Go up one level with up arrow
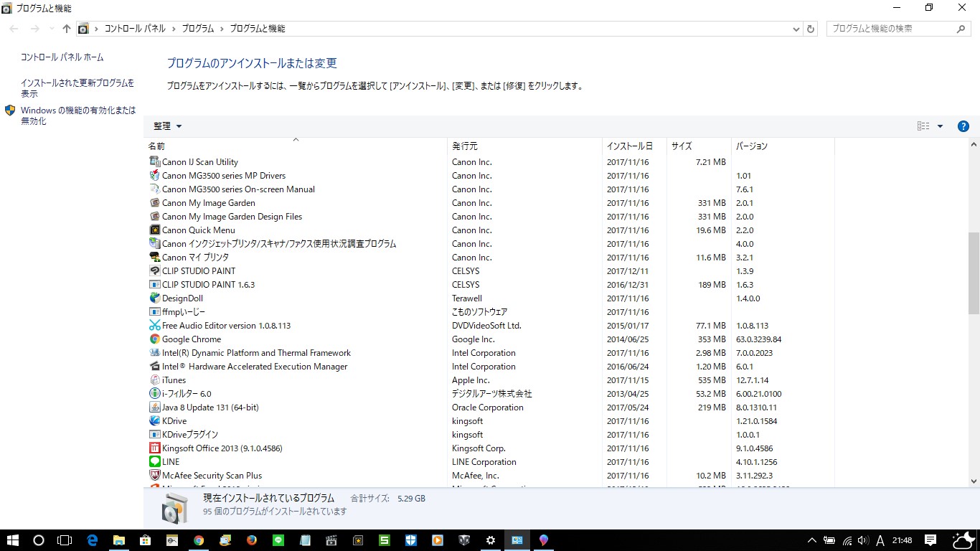The width and height of the screenshot is (980, 551). pyautogui.click(x=67, y=29)
